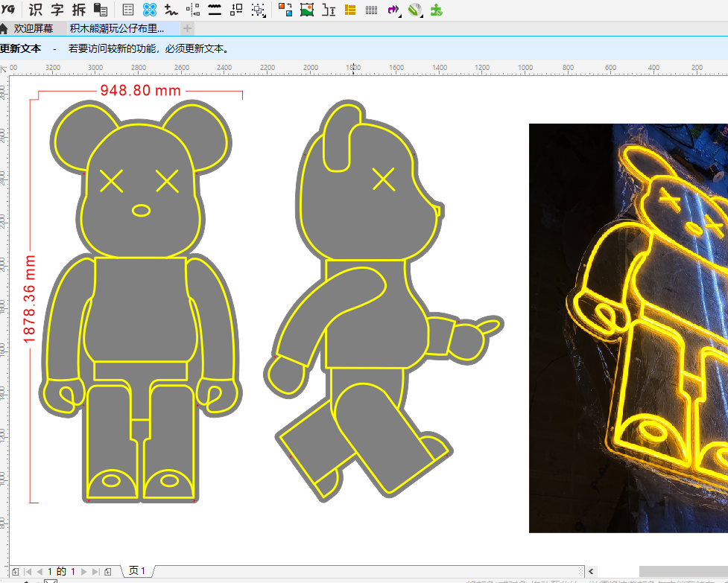Click the landscape picture icon
Viewport: 728px width, 583px height.
(307, 10)
